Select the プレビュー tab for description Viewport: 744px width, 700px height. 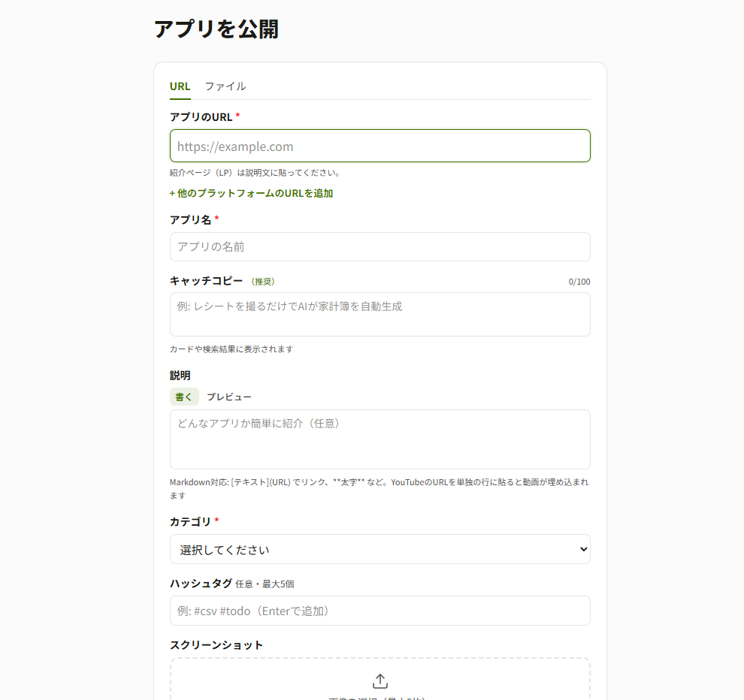tap(229, 397)
